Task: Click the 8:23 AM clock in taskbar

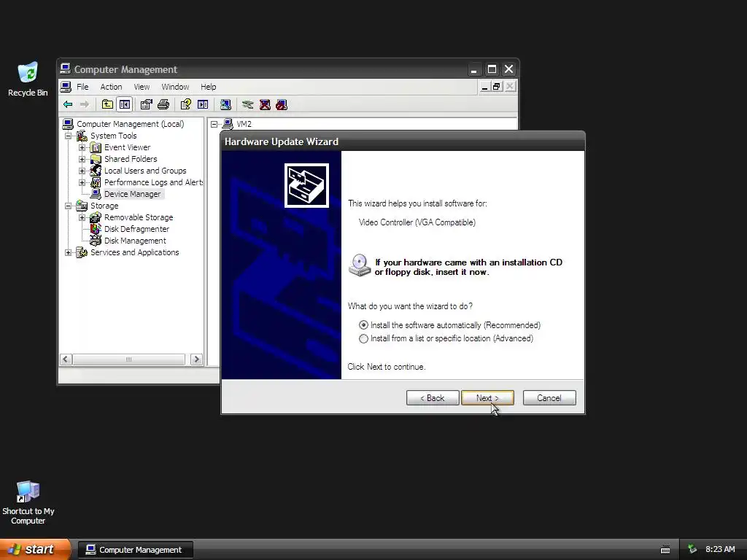Action: coord(720,550)
